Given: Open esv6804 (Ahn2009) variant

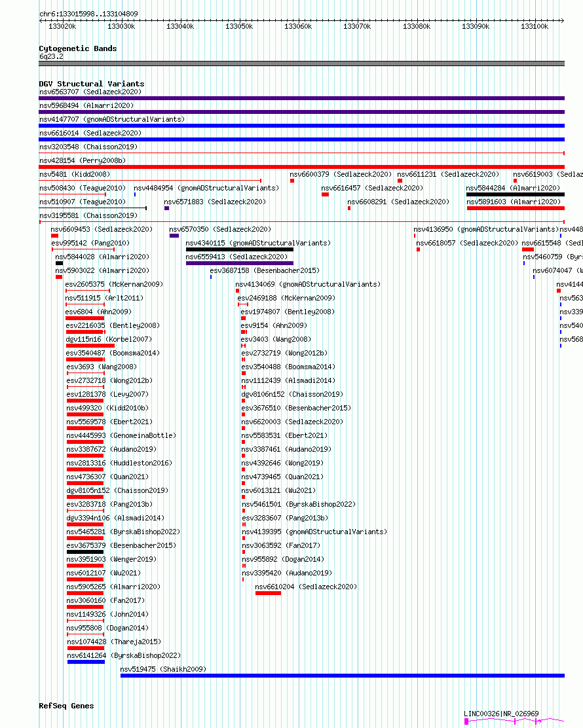Looking at the screenshot, I should pyautogui.click(x=98, y=312).
